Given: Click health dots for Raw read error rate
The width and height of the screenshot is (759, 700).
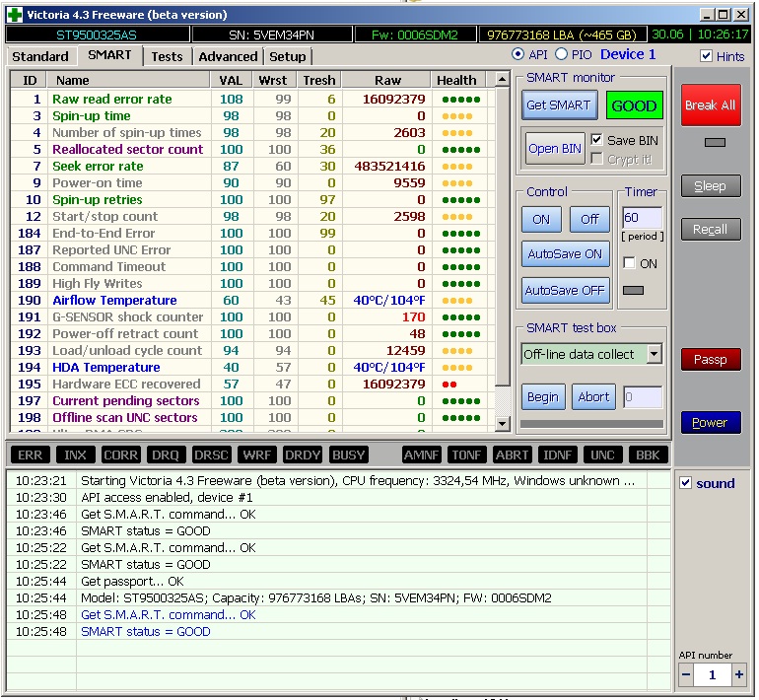Looking at the screenshot, I should (x=461, y=100).
